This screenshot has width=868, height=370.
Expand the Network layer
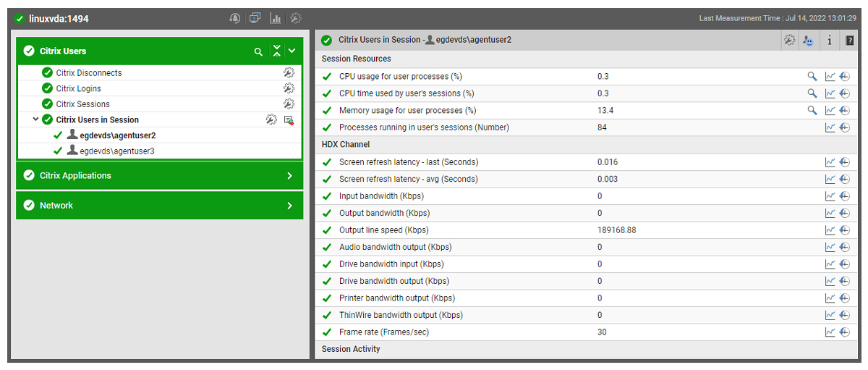(x=289, y=206)
